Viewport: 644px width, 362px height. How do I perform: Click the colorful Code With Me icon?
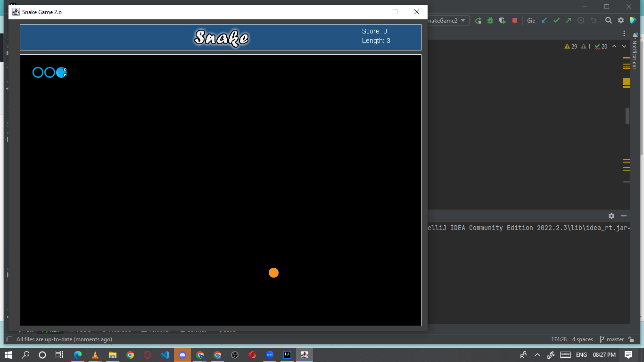pyautogui.click(x=633, y=20)
